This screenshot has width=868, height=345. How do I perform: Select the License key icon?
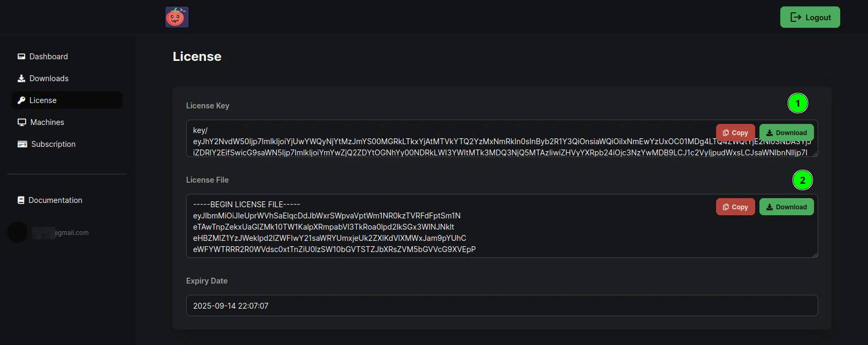(21, 100)
